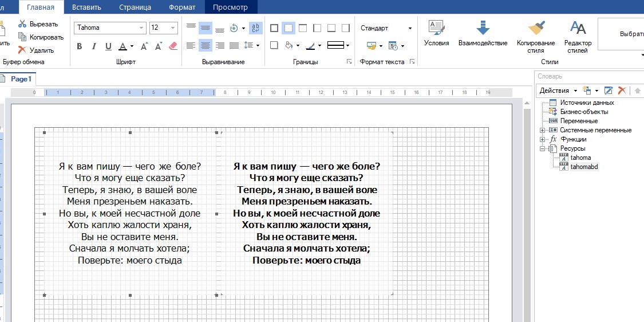Click the increase font size icon
This screenshot has height=322, width=644.
144,46
